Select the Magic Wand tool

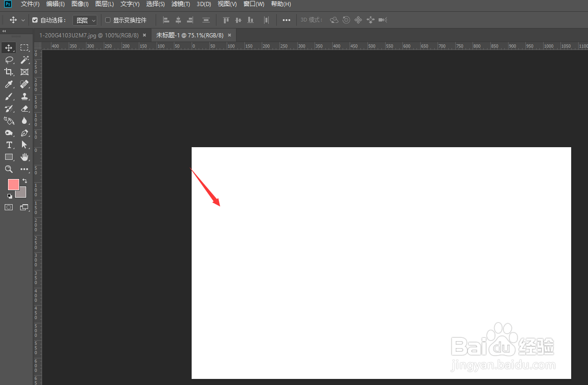point(24,60)
